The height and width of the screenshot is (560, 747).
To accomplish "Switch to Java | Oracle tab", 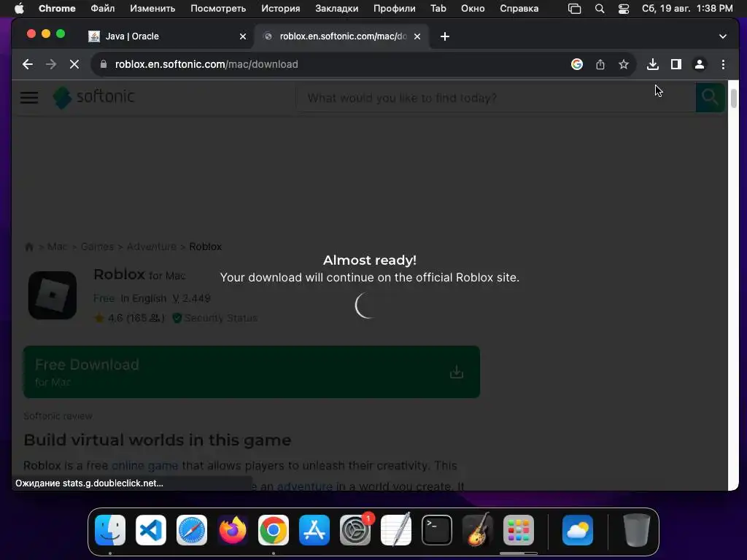I will pos(167,36).
